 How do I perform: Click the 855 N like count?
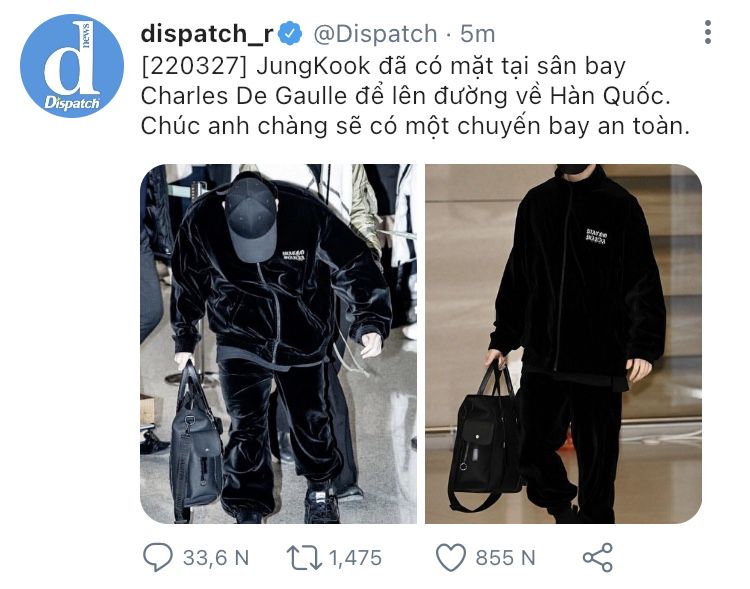tap(505, 558)
